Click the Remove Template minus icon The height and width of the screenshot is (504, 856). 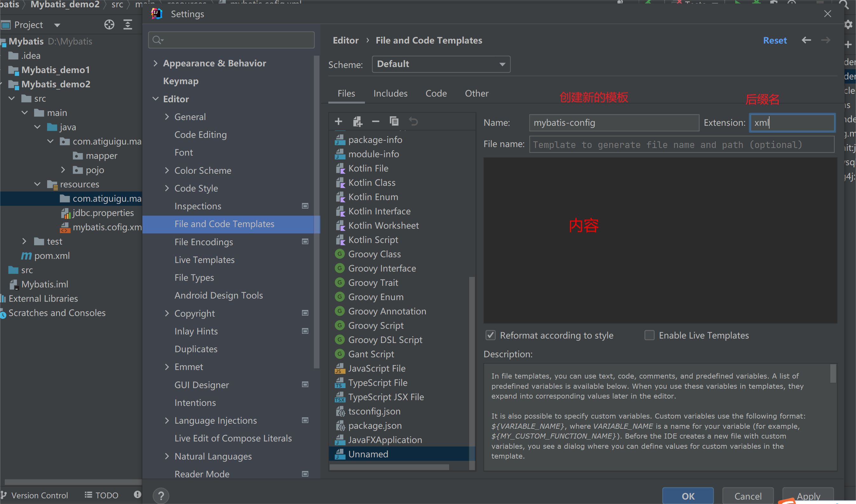[375, 121]
